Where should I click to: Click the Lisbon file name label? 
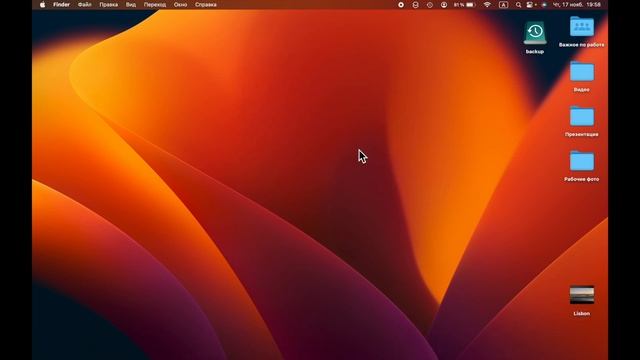(582, 313)
